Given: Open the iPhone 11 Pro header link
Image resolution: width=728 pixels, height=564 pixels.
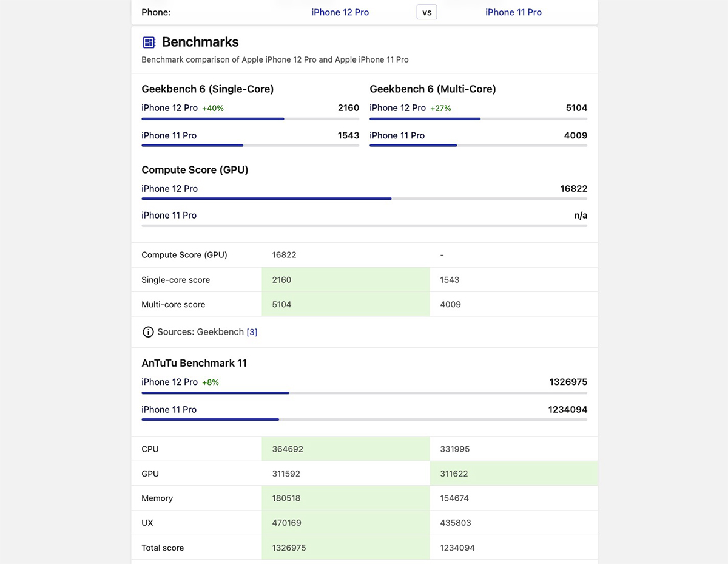Looking at the screenshot, I should (x=513, y=12).
